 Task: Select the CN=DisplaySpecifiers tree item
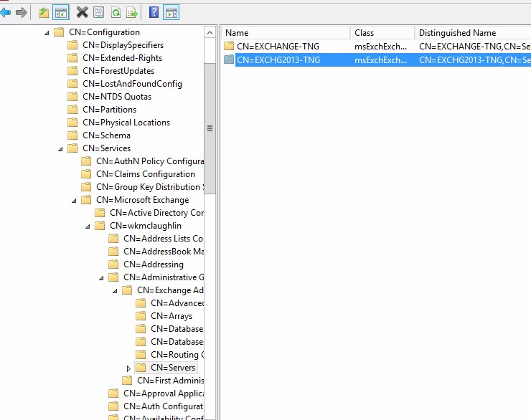click(123, 45)
